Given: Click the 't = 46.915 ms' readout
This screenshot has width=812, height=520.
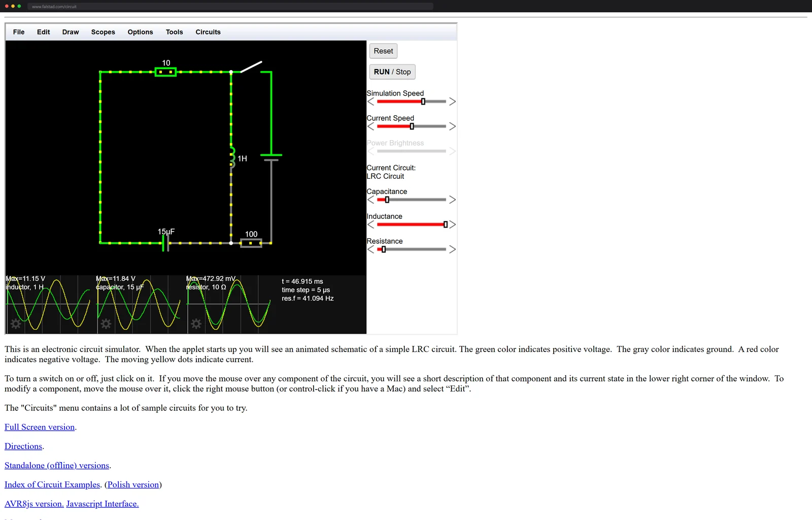Looking at the screenshot, I should coord(302,281).
